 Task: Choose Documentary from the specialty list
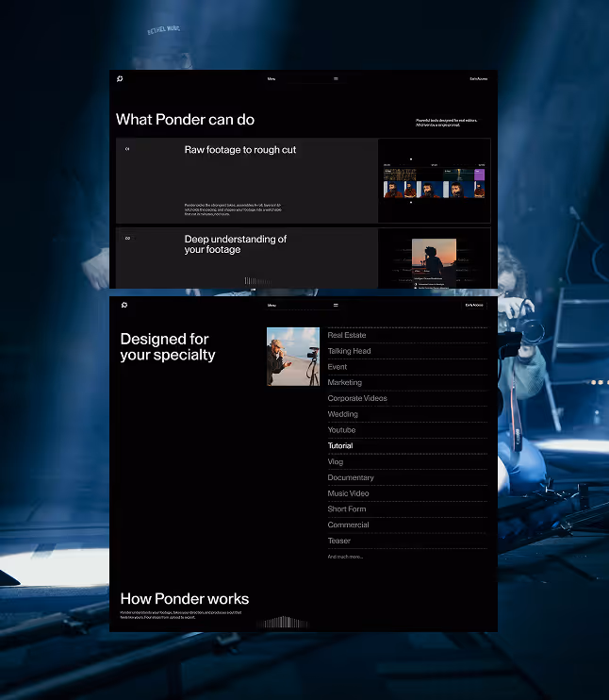351,477
